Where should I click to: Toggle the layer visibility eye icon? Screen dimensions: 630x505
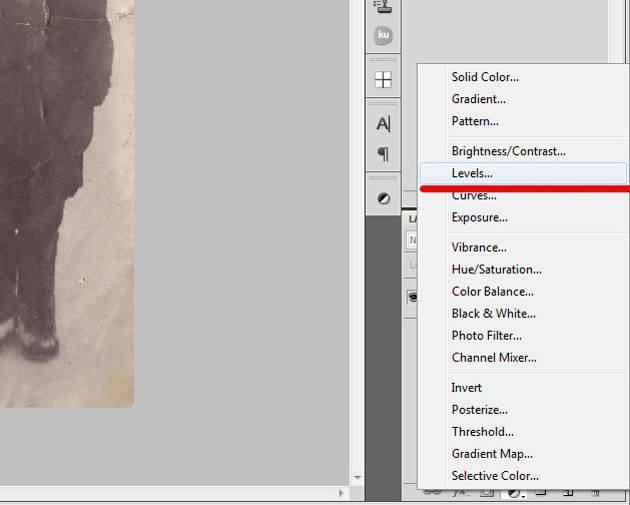[412, 297]
